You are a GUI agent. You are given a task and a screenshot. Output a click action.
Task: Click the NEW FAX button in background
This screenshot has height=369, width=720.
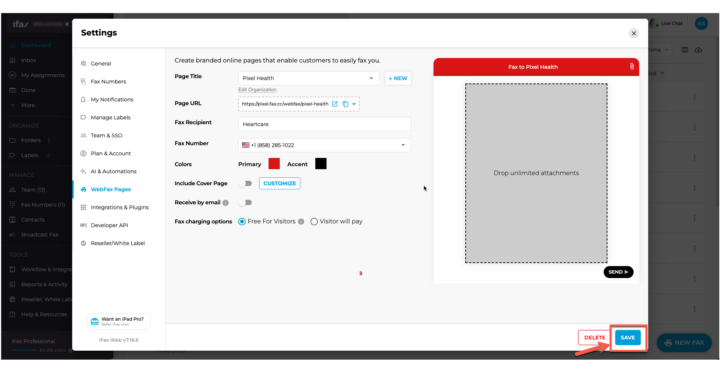pos(684,343)
